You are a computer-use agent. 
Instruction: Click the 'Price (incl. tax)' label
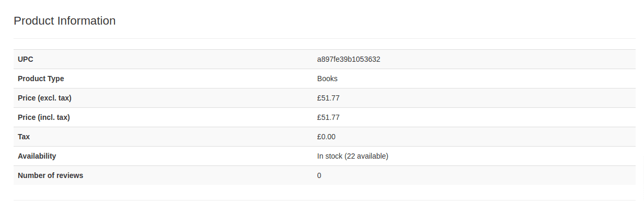click(44, 117)
